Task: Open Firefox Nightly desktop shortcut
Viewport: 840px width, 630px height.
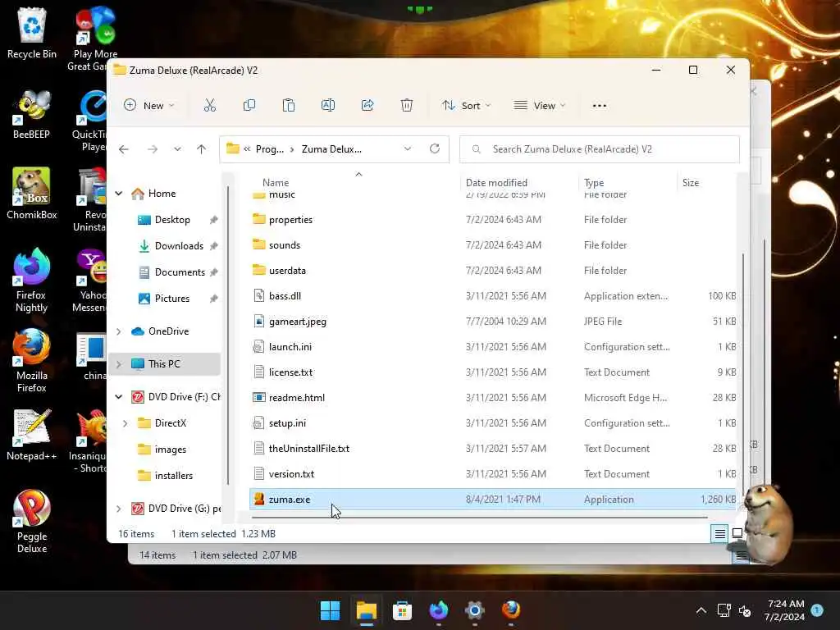Action: [x=32, y=280]
